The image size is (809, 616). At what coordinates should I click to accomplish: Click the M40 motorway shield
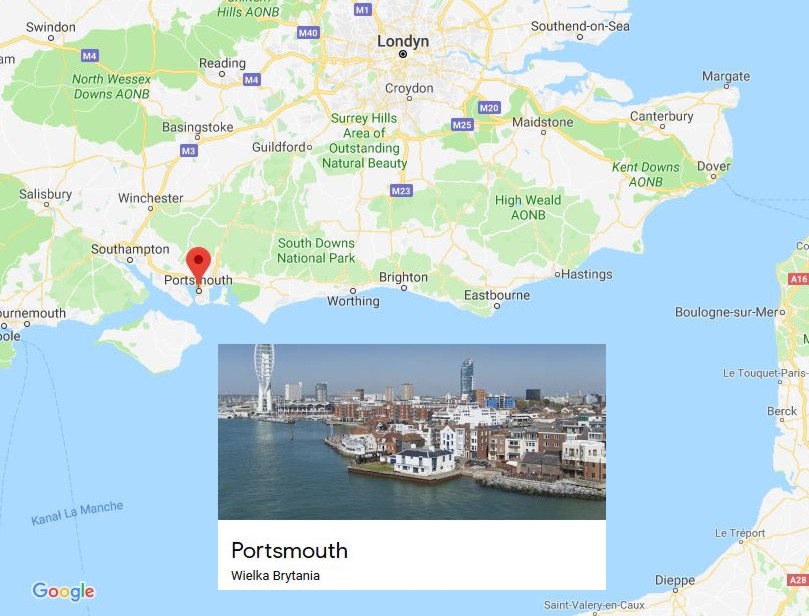(309, 33)
